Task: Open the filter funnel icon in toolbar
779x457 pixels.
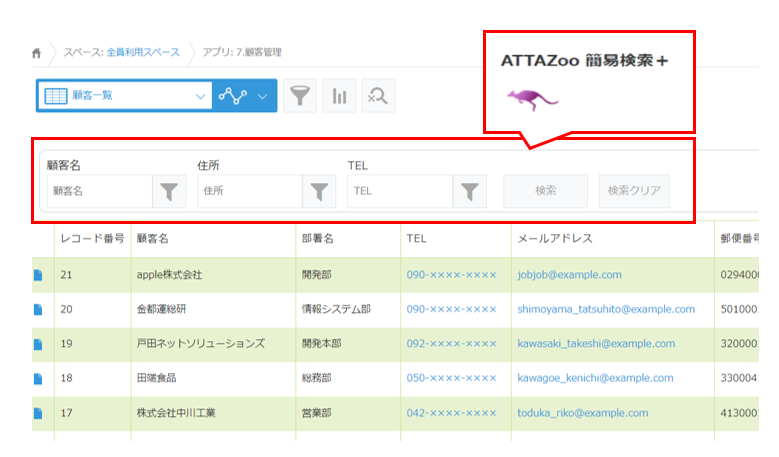Action: pyautogui.click(x=299, y=96)
